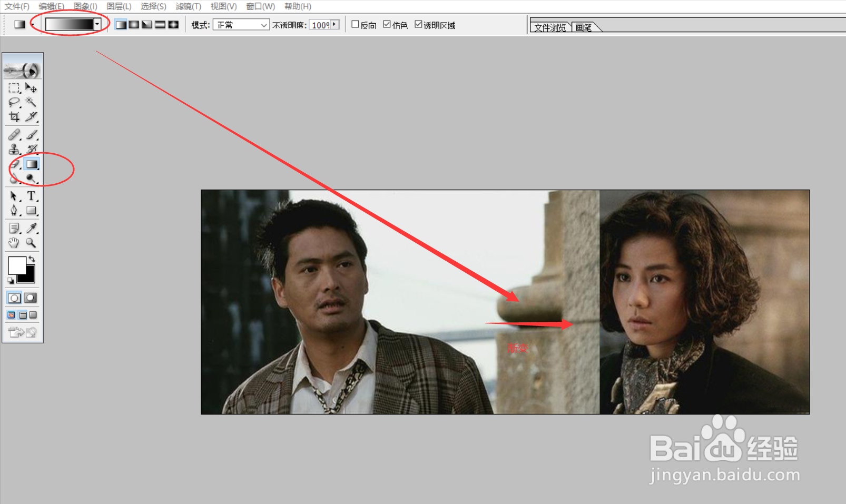Set standard screen mode
The height and width of the screenshot is (504, 846).
click(x=12, y=315)
